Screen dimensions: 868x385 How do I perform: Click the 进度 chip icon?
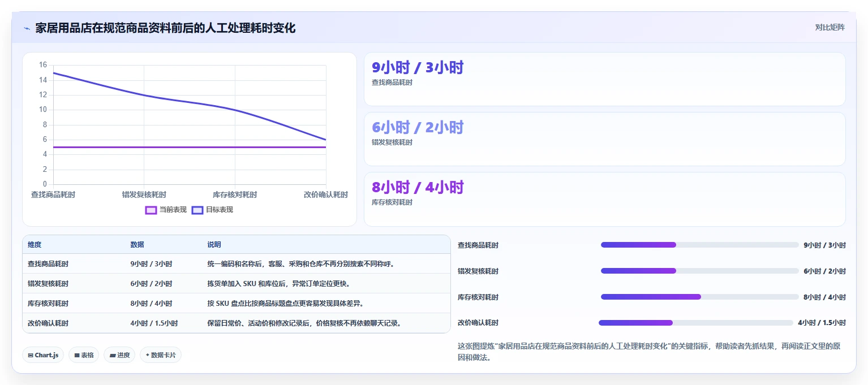(x=112, y=355)
